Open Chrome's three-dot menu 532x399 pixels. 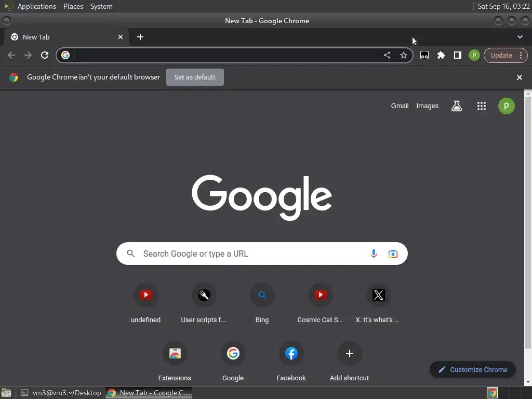[x=521, y=55]
